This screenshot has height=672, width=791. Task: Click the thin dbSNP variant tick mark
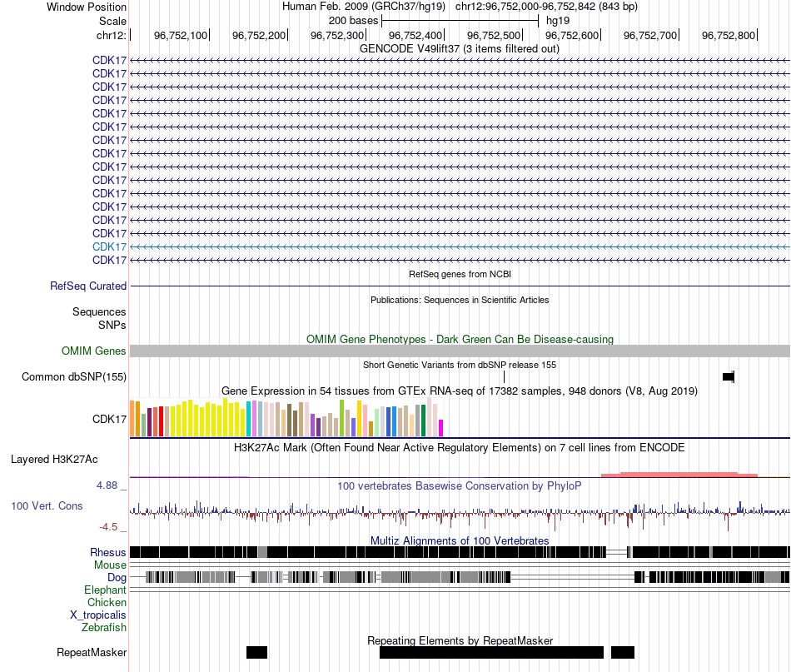[x=504, y=377]
